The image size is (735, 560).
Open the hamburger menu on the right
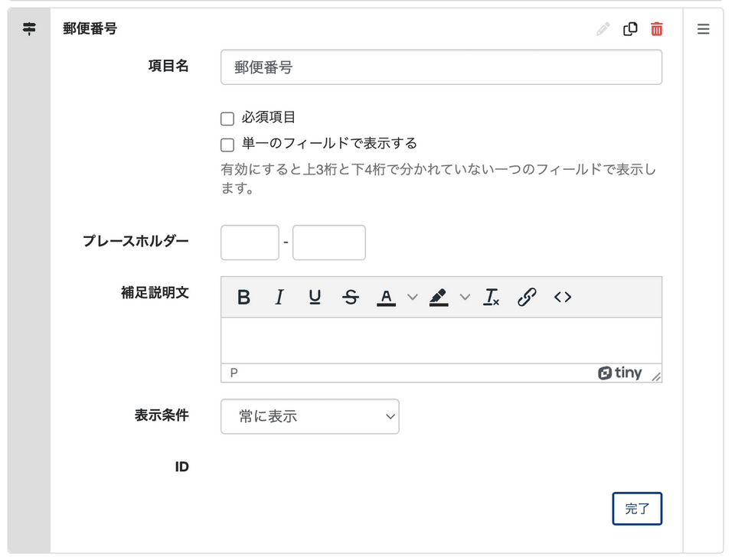(704, 29)
